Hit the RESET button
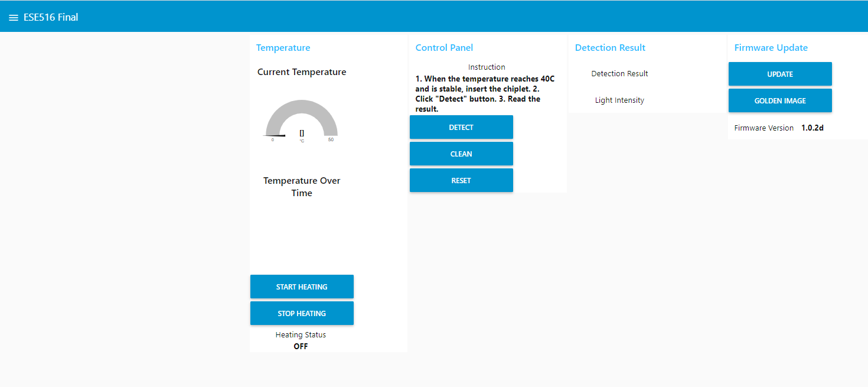Screen dimensions: 868x387 pyautogui.click(x=461, y=180)
